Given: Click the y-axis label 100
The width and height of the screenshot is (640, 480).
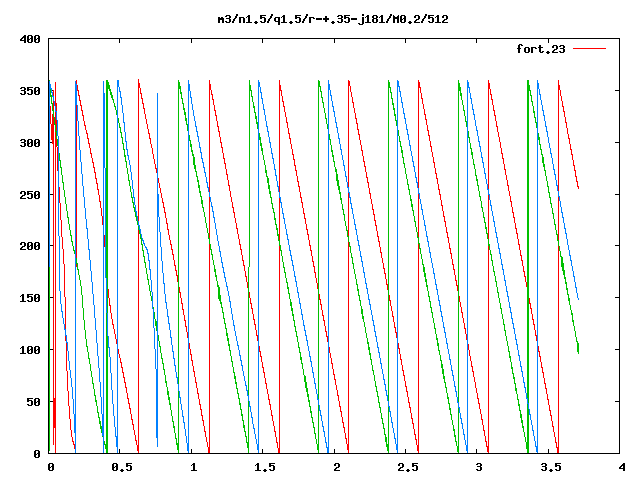Looking at the screenshot, I should (30, 350).
